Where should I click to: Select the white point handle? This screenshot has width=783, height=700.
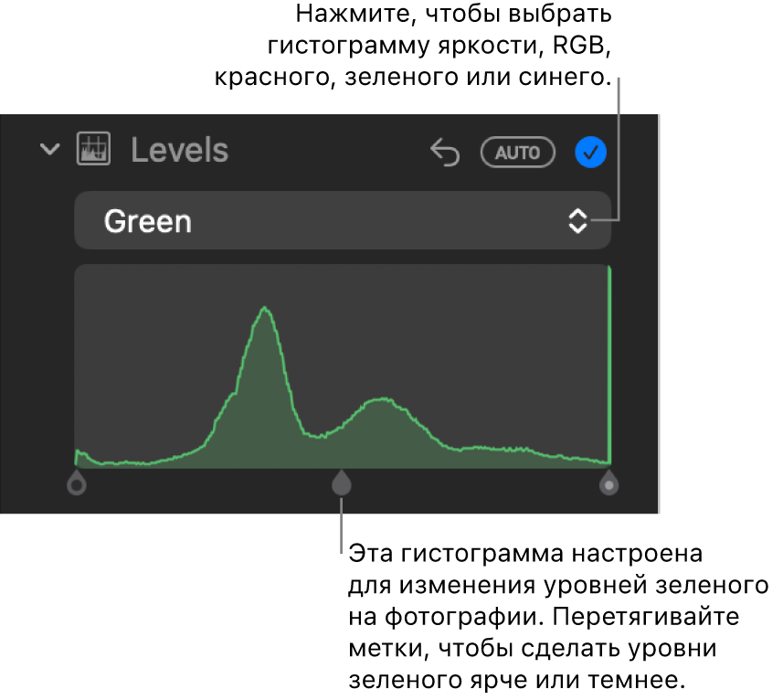pos(608,483)
